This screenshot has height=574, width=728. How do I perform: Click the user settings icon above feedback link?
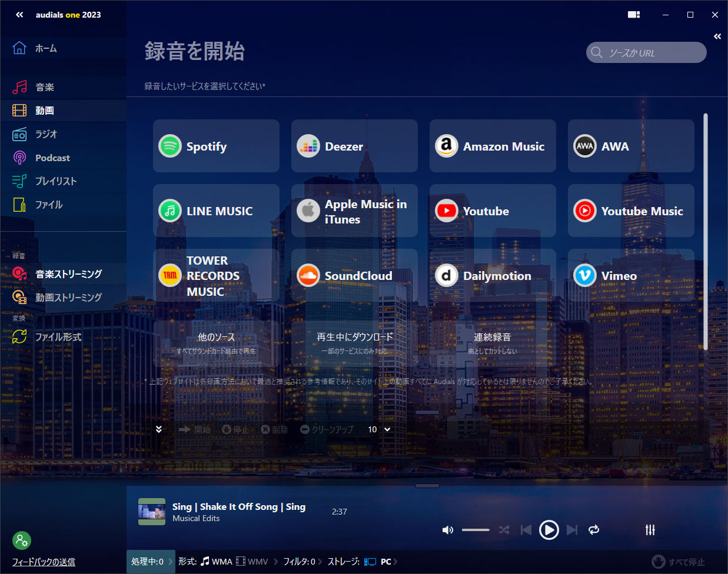tap(22, 540)
